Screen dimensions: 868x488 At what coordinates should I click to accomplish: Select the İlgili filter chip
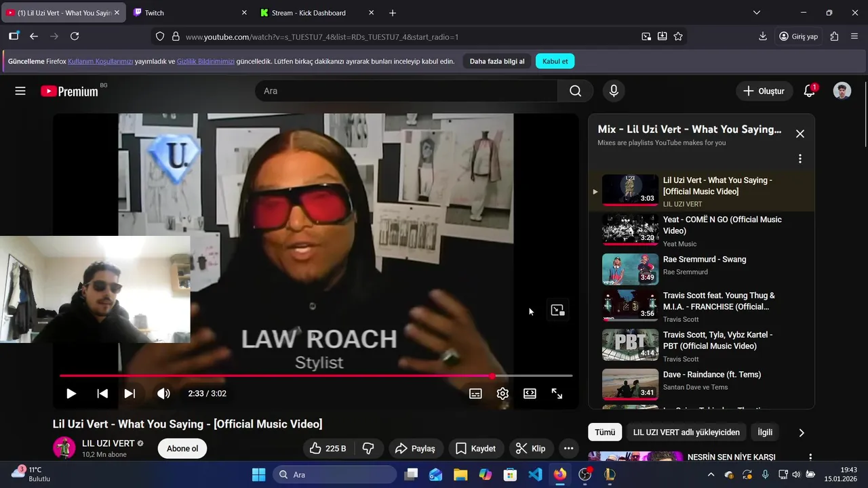click(765, 432)
